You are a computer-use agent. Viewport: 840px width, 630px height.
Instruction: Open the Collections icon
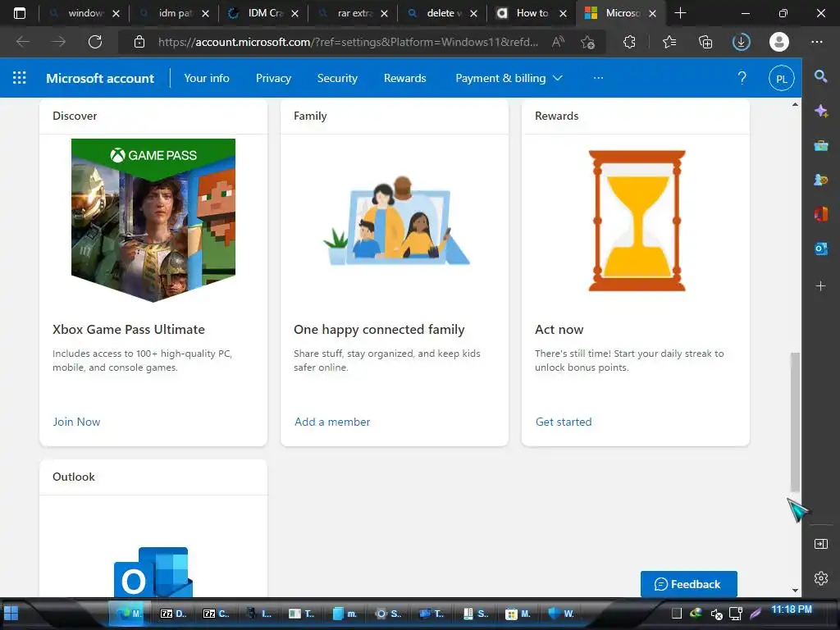click(x=705, y=42)
